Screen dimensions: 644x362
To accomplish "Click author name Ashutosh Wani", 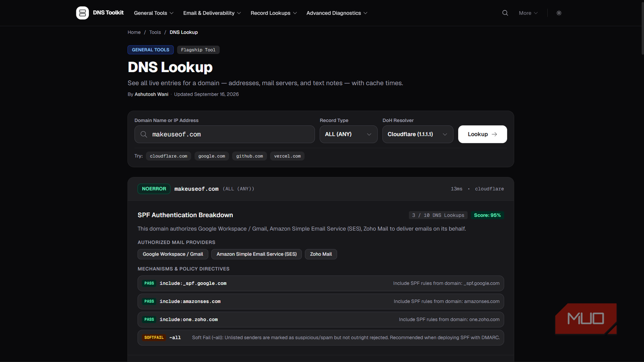I will (x=152, y=94).
